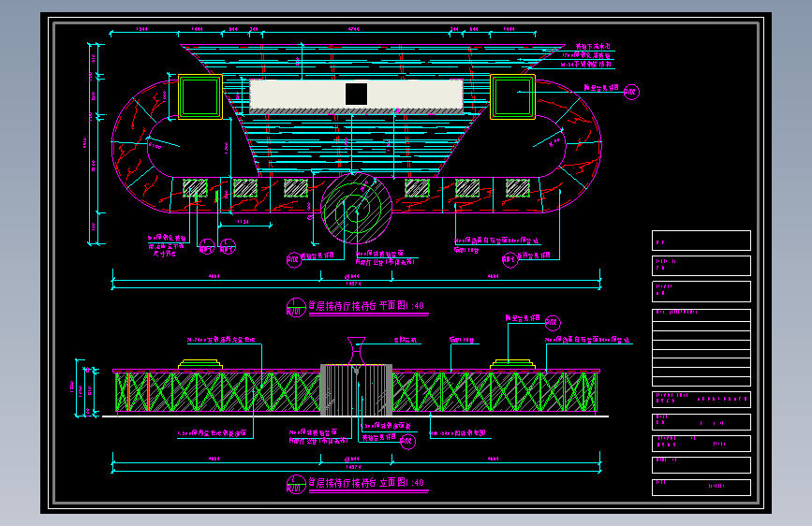
Task: Click the drawing-number circle beside the elevation title
Action: click(296, 484)
